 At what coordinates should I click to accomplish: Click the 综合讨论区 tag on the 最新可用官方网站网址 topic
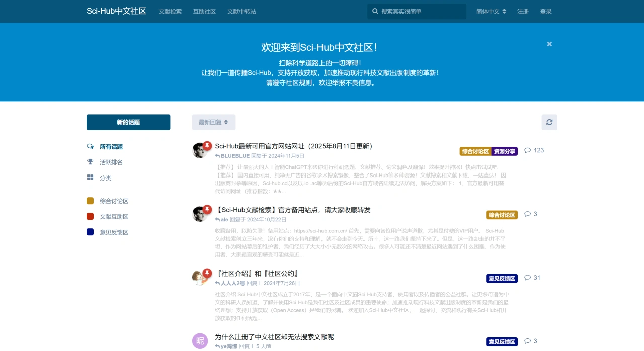coord(475,151)
